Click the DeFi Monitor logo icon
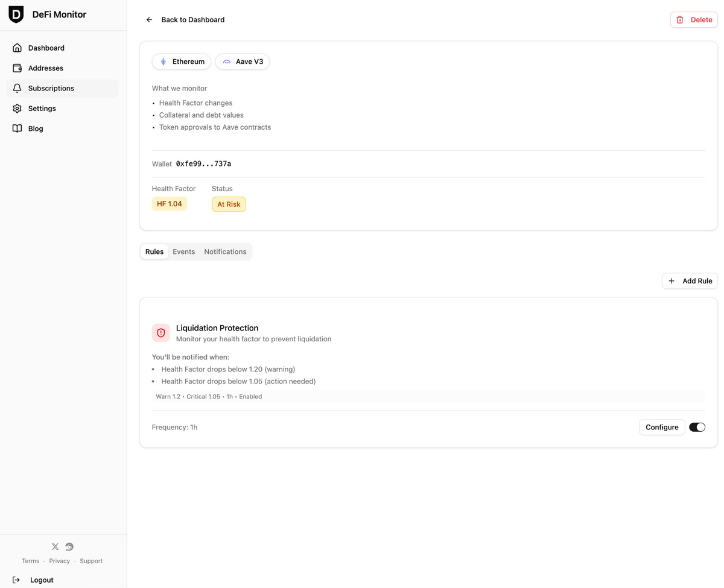 [16, 14]
